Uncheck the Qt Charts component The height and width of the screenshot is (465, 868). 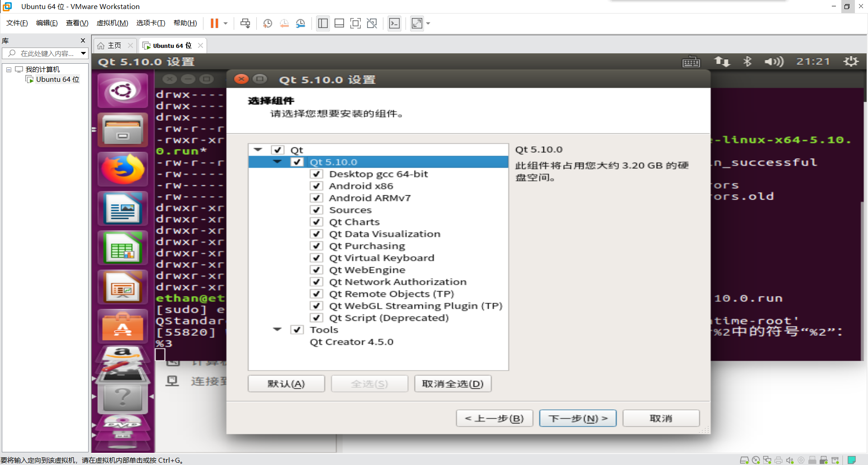click(x=316, y=221)
